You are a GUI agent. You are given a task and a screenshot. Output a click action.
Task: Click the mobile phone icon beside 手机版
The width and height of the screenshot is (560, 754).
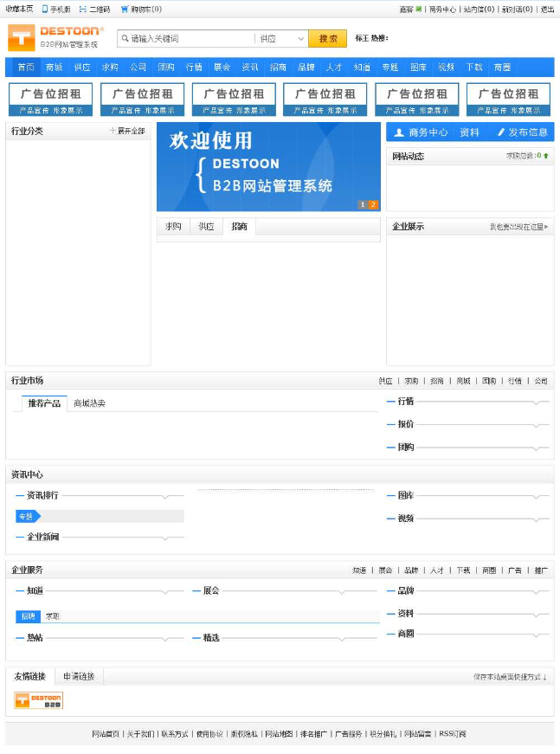(45, 10)
